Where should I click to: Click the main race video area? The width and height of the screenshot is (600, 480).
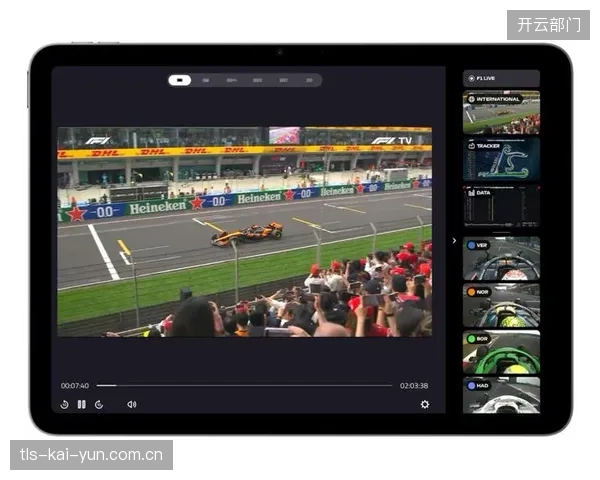(245, 232)
